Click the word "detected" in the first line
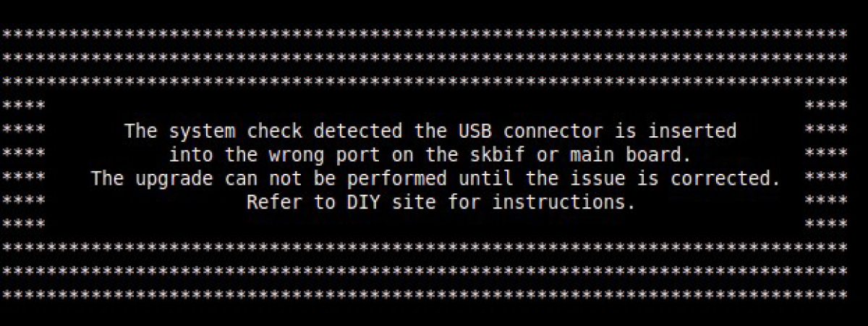Screen dimensions: 868x326 click(358, 131)
